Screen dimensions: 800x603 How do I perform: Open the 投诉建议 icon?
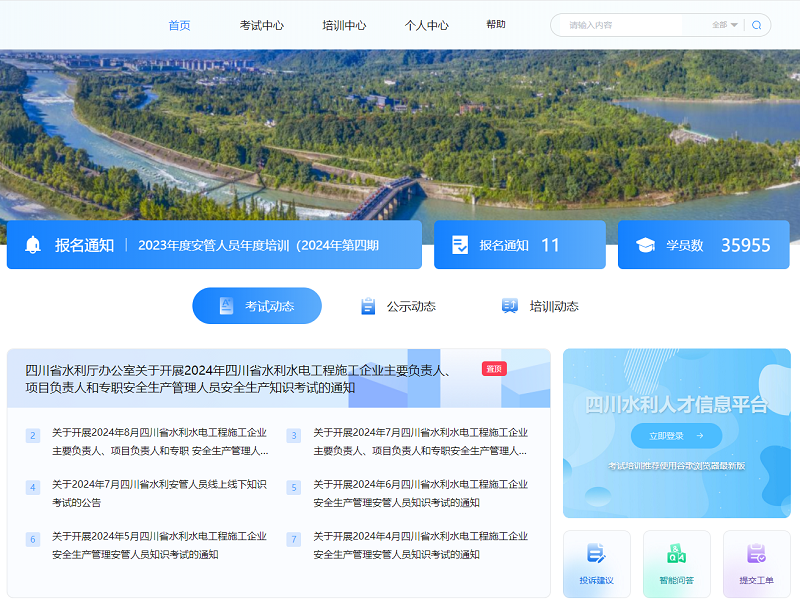point(596,554)
